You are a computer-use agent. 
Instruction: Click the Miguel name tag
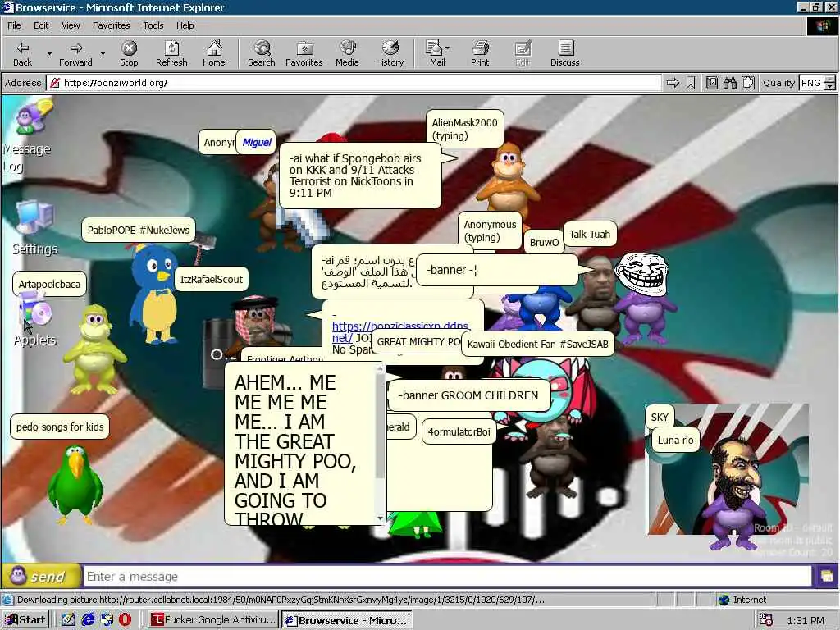tap(257, 142)
